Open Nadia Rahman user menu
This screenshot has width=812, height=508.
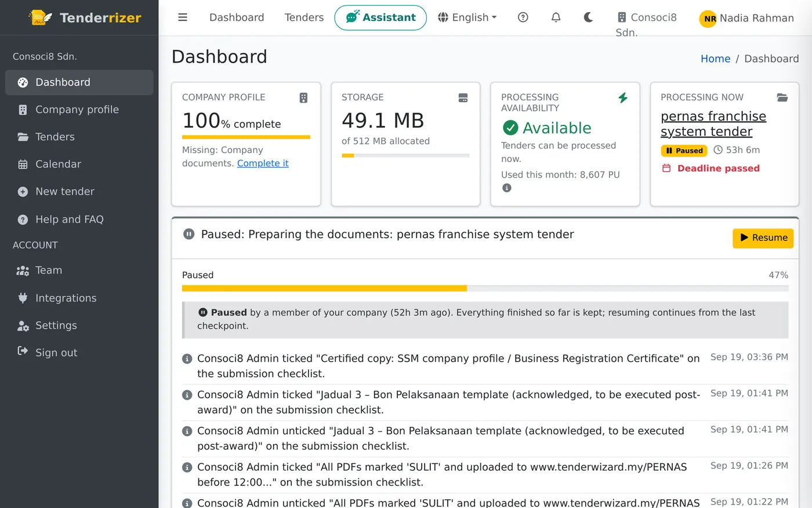(x=747, y=18)
